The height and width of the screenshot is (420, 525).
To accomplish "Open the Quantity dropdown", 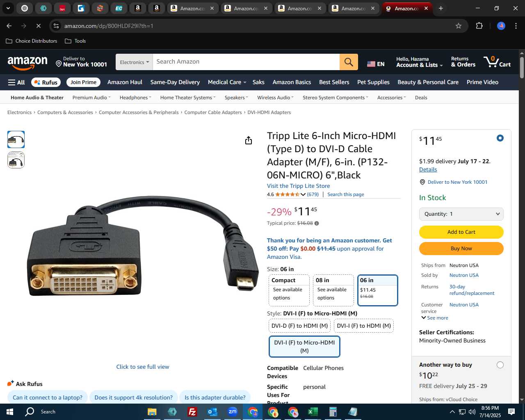I will coord(461,214).
